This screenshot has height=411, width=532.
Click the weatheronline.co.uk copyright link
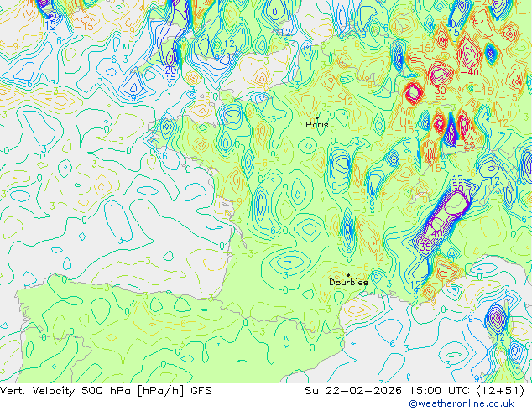pyautogui.click(x=461, y=403)
